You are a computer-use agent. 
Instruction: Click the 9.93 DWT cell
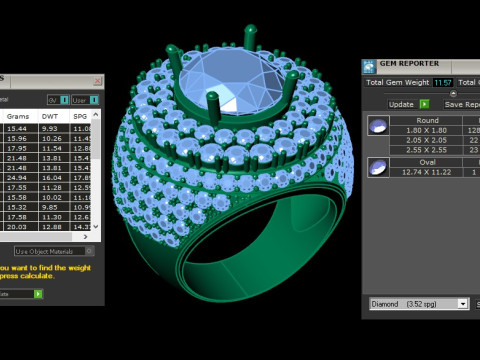[x=54, y=128]
